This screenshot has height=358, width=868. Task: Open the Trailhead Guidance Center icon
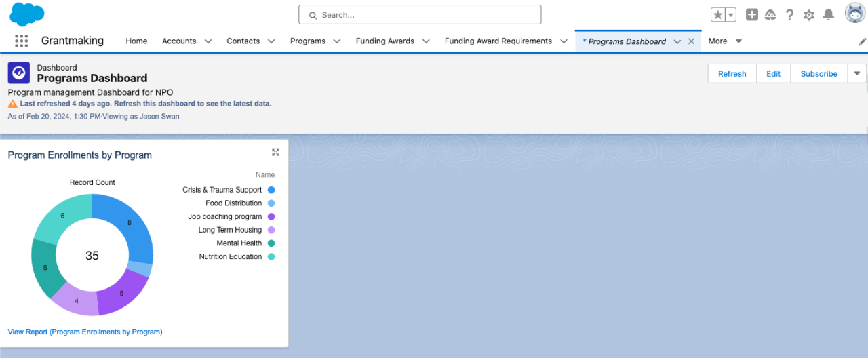pos(770,15)
